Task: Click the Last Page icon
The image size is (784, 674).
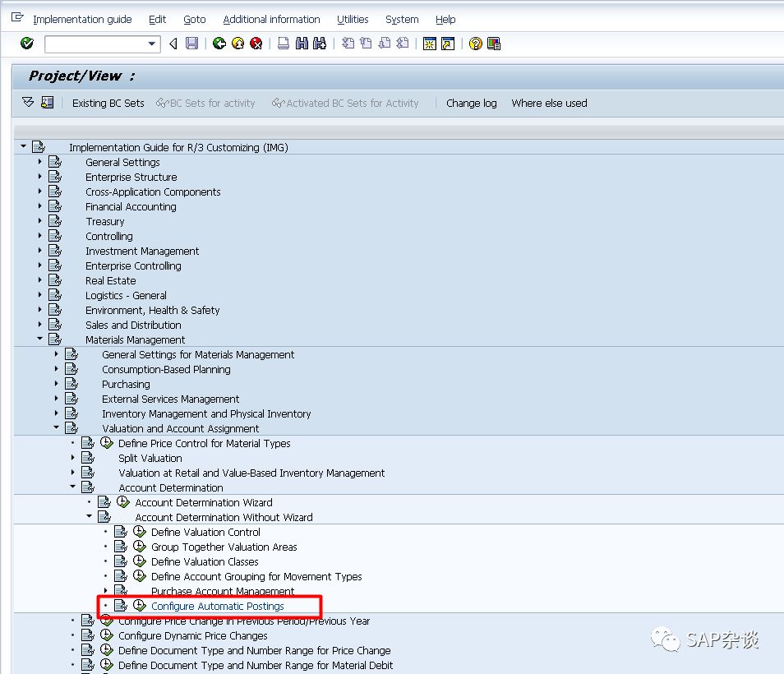Action: 403,44
